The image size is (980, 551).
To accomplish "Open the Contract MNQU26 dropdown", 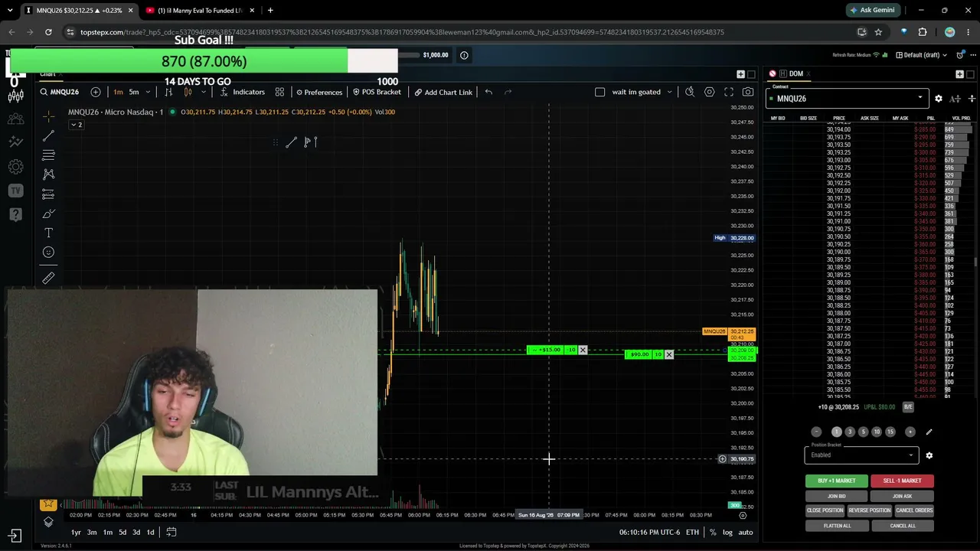I will coord(846,99).
